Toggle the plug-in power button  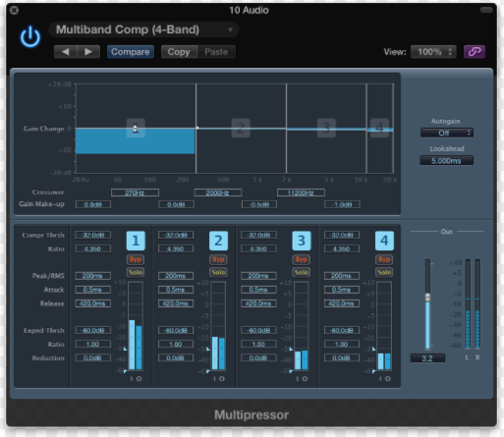(30, 36)
